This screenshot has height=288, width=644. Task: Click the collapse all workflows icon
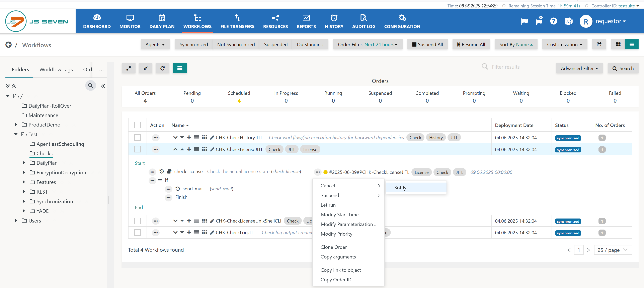pos(146,68)
